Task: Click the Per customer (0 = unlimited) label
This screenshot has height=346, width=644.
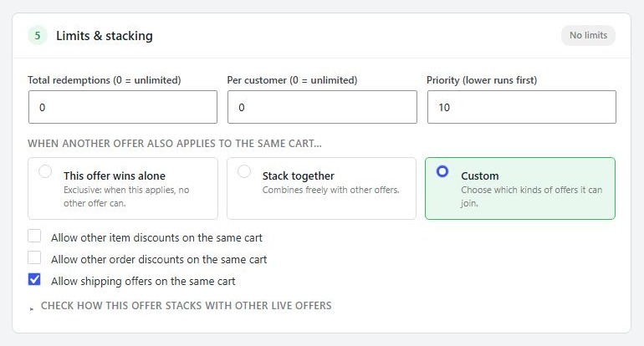Action: pos(292,80)
